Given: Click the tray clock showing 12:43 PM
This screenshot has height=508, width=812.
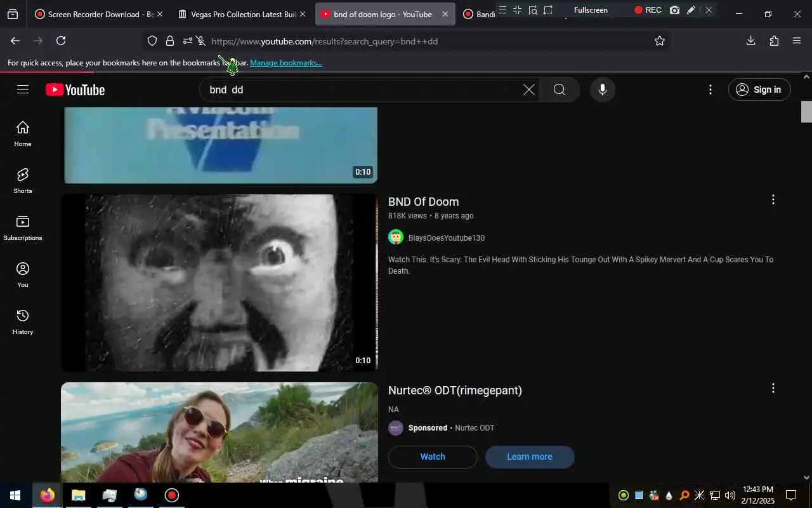Looking at the screenshot, I should coord(757,495).
